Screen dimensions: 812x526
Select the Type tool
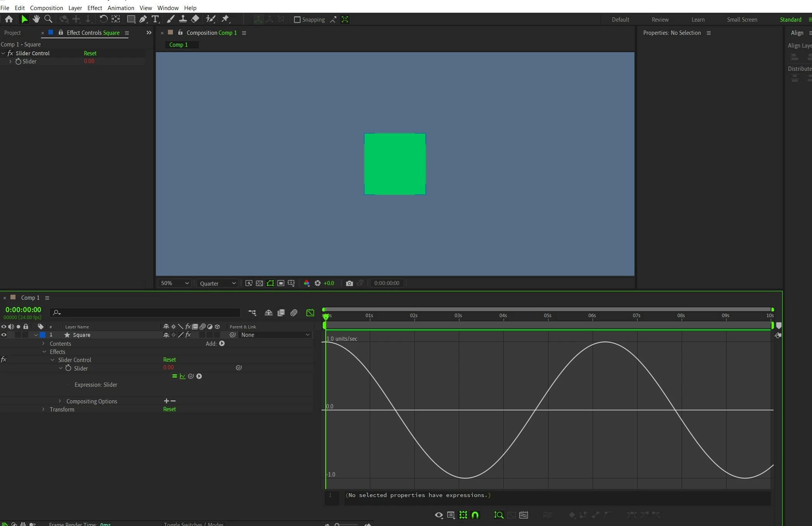(x=156, y=19)
